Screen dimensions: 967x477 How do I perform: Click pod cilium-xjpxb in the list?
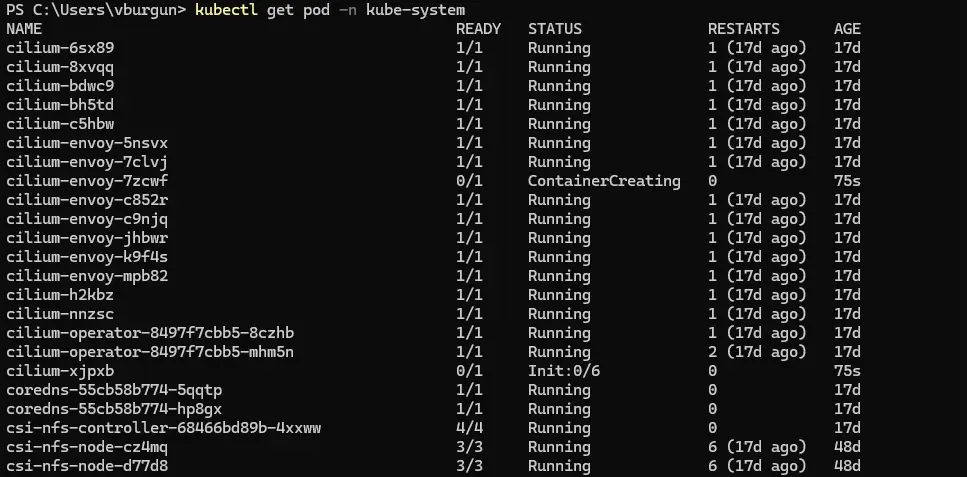pyautogui.click(x=60, y=371)
